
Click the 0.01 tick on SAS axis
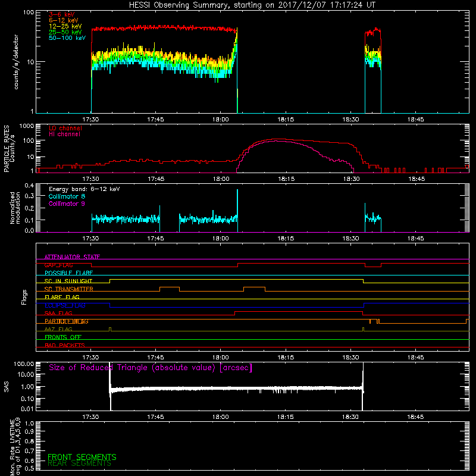click(27, 409)
